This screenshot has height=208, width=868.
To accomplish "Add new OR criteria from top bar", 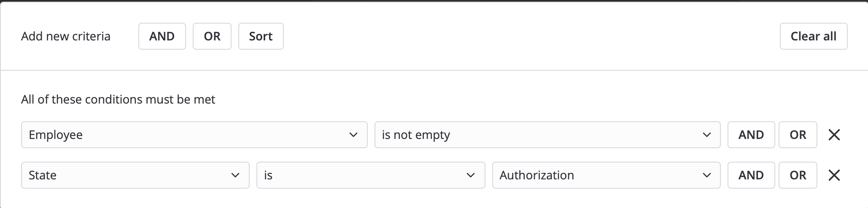I will click(x=212, y=36).
